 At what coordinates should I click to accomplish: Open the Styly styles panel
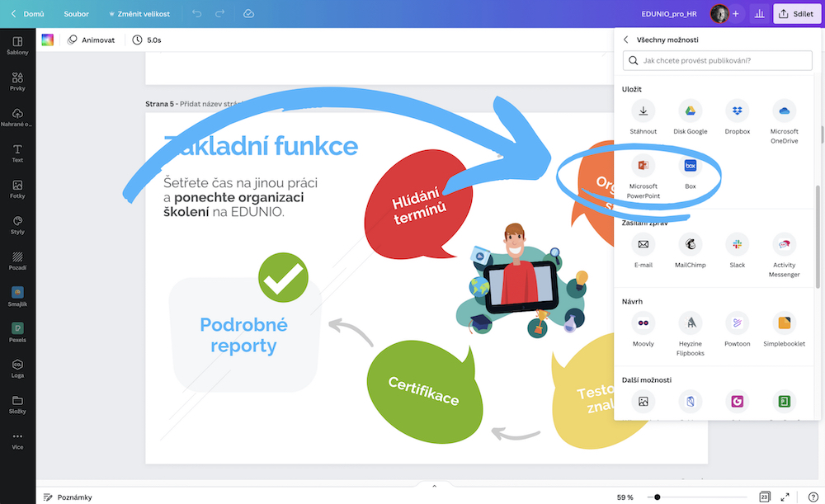[x=17, y=224]
